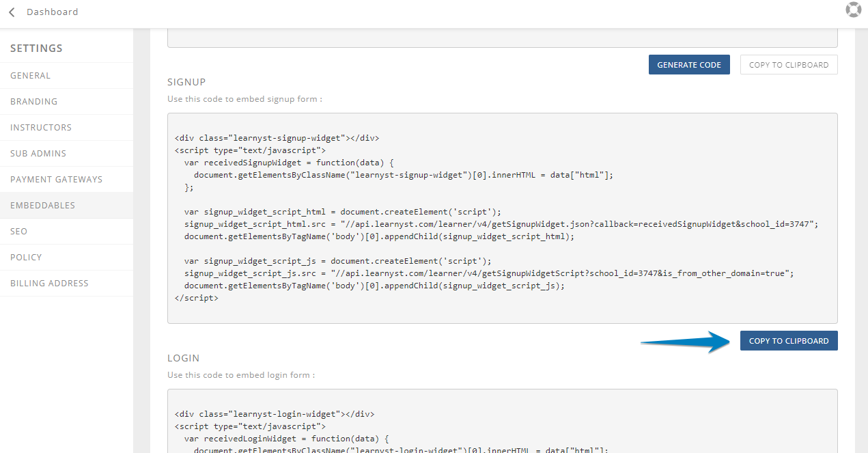The width and height of the screenshot is (868, 453).
Task: Select Payment Gateways menu item
Action: pyautogui.click(x=66, y=180)
